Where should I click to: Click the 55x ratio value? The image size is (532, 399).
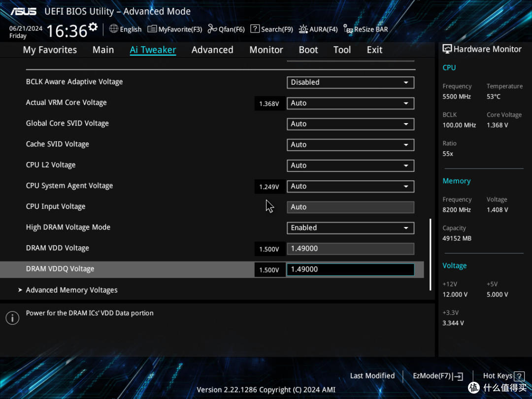[448, 154]
